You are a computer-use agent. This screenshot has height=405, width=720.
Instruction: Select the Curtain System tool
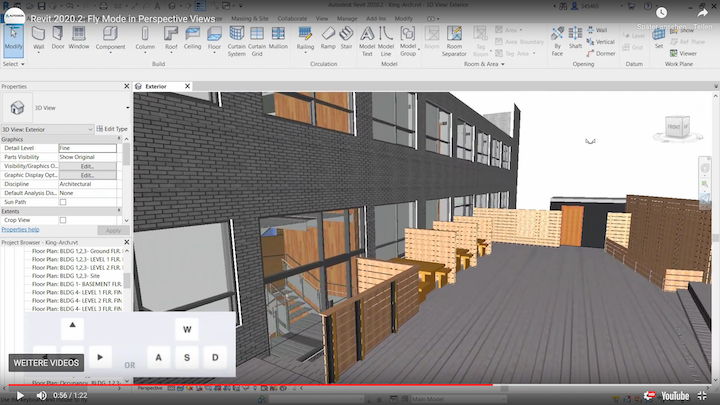point(236,41)
